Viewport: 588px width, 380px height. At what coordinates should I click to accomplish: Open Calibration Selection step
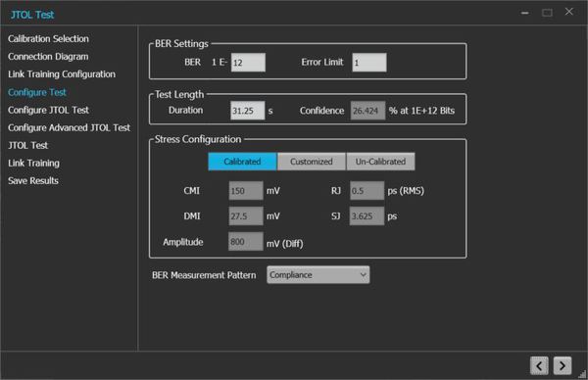tap(48, 38)
